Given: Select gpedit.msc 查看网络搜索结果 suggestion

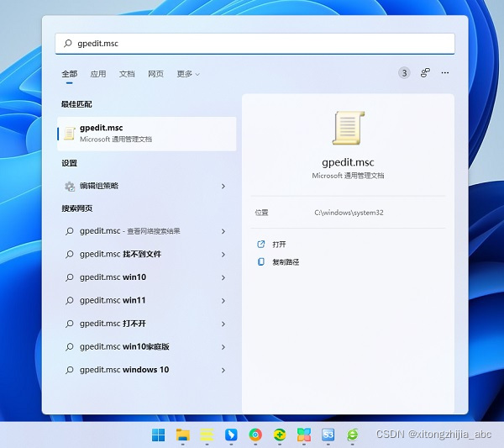Looking at the screenshot, I should tap(147, 231).
